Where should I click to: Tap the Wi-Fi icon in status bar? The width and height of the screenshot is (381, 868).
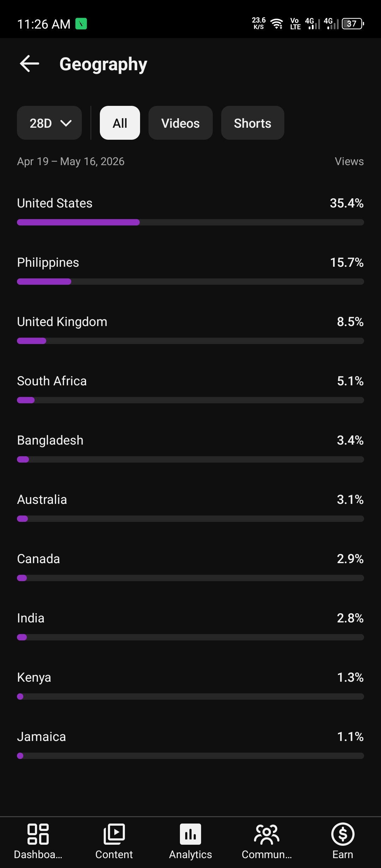pos(277,24)
